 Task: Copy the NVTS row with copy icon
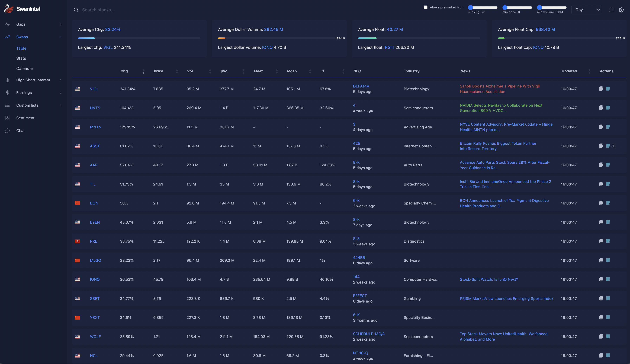(601, 108)
